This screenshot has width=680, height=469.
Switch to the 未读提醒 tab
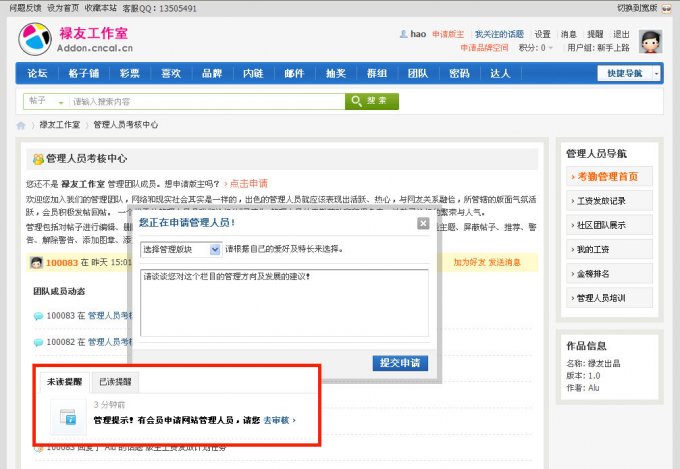click(65, 382)
